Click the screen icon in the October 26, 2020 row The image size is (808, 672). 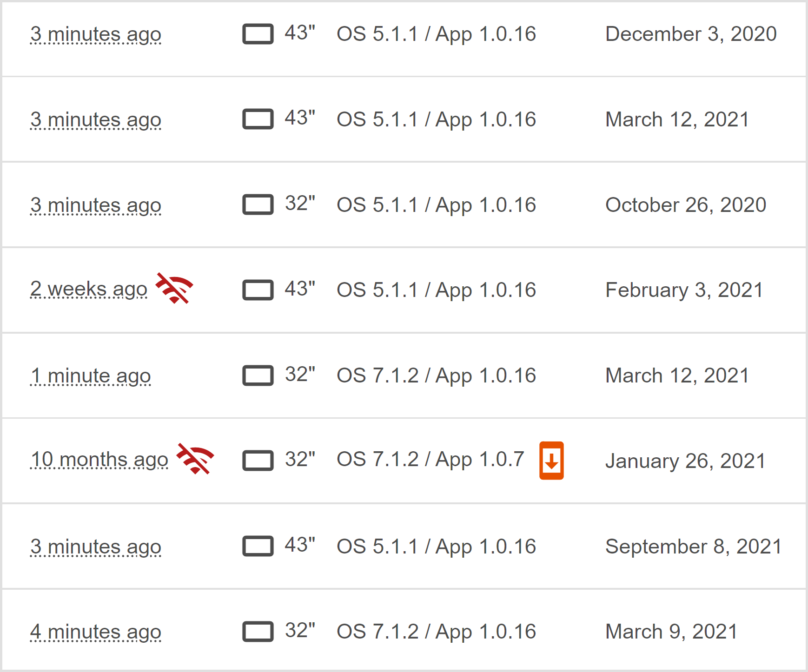pos(258,205)
